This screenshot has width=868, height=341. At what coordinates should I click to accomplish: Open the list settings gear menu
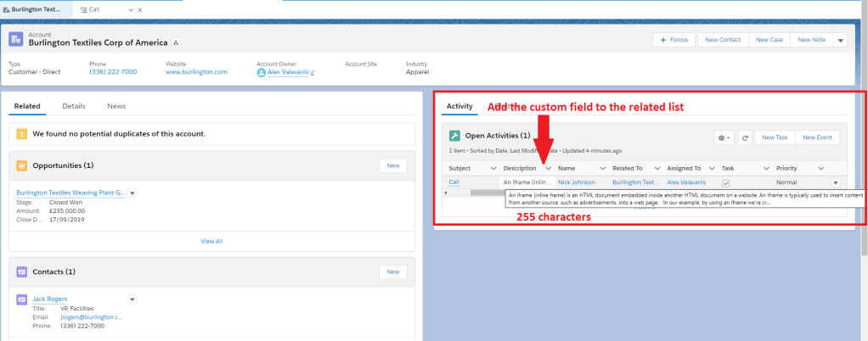click(724, 137)
